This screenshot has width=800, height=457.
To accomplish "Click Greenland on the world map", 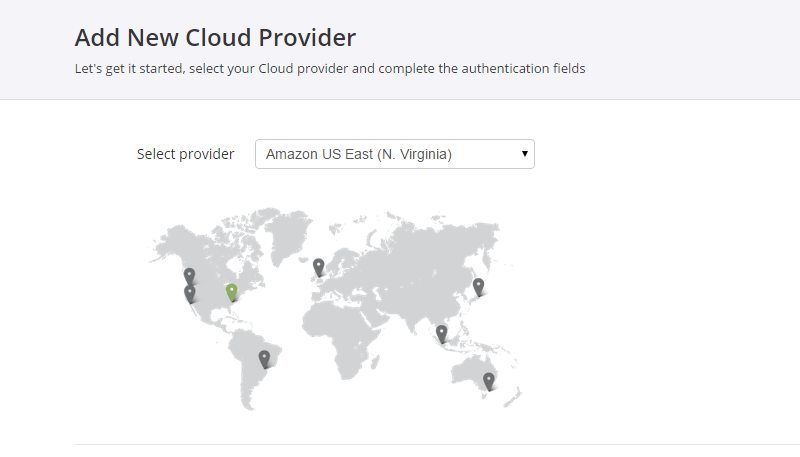I will point(288,234).
